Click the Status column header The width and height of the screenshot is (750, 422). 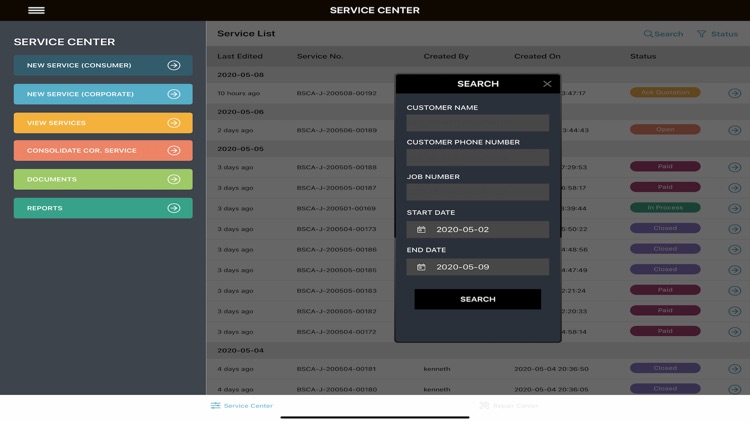pyautogui.click(x=643, y=56)
